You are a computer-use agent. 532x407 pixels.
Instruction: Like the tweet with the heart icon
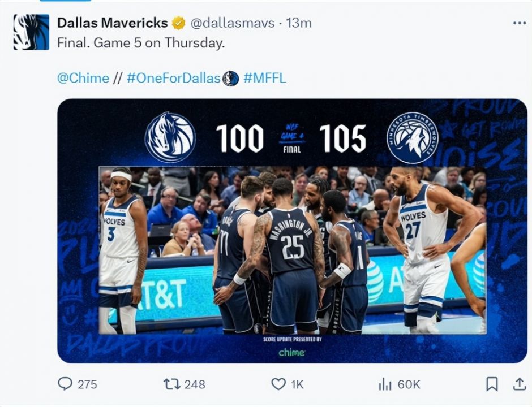[x=278, y=384]
